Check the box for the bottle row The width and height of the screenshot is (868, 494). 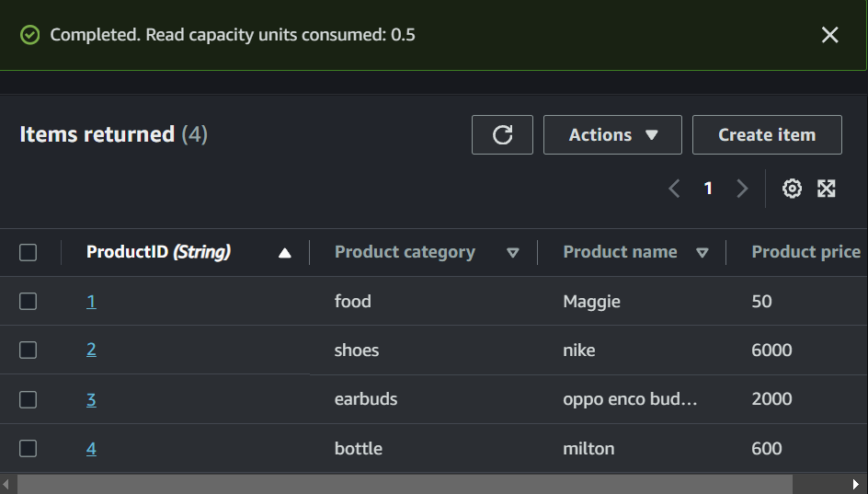point(29,448)
